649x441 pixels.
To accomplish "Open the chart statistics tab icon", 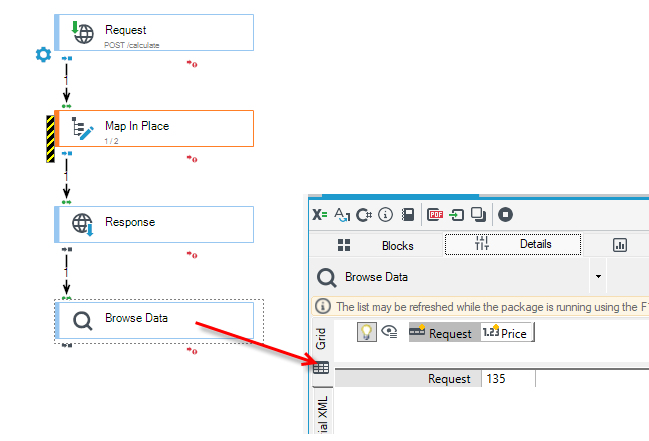I will pos(620,245).
